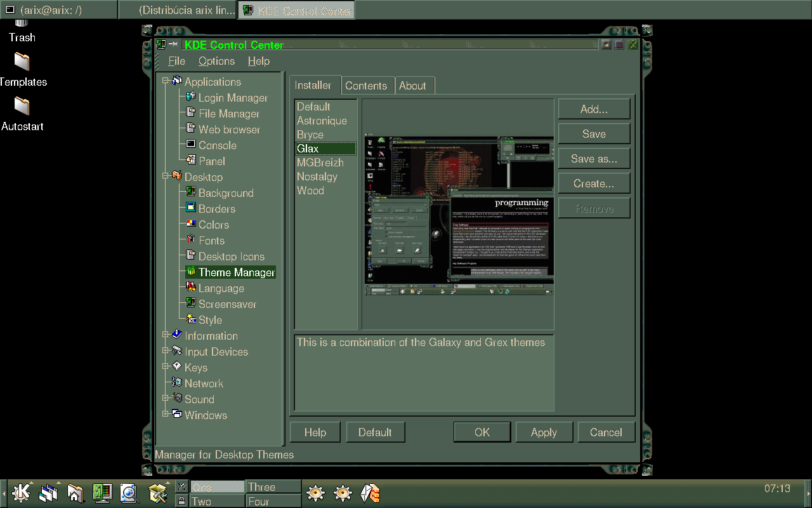Expand the Information tree branch
This screenshot has width=812, height=508.
point(166,334)
